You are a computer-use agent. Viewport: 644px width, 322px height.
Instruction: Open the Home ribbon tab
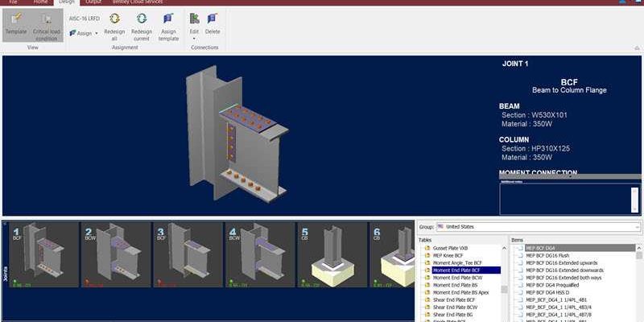pyautogui.click(x=40, y=2)
